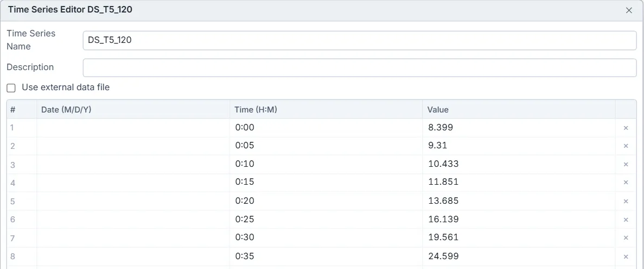644x269 pixels.
Task: Select the Date column header
Action: click(133, 110)
